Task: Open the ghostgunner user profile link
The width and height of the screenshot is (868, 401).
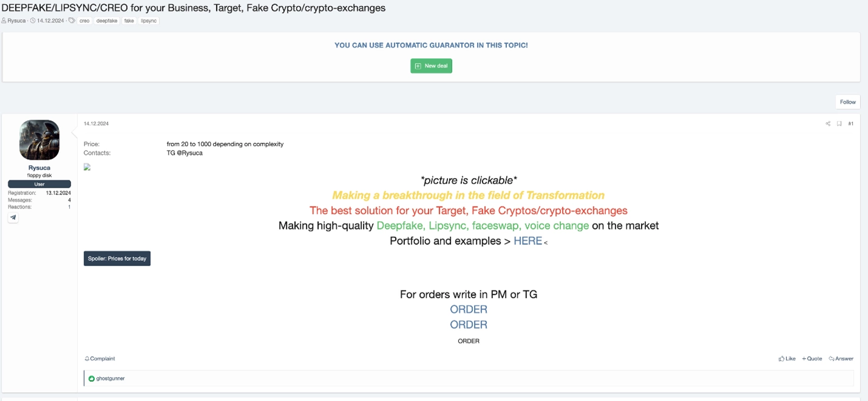Action: point(110,379)
